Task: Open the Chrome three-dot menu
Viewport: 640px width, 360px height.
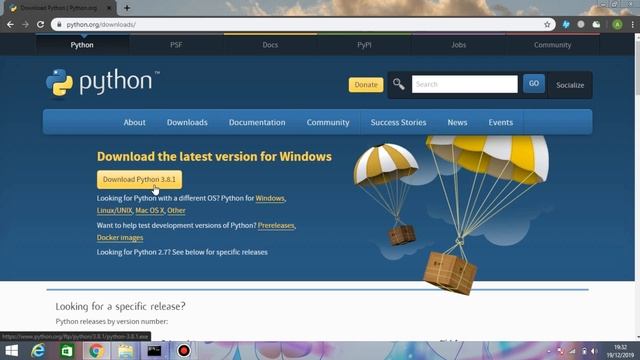Action: point(632,24)
